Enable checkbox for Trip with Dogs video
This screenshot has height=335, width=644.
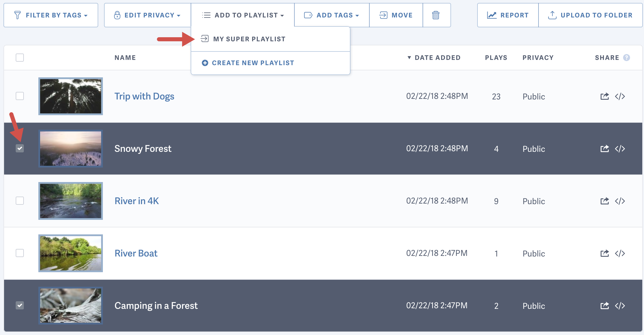(x=20, y=96)
